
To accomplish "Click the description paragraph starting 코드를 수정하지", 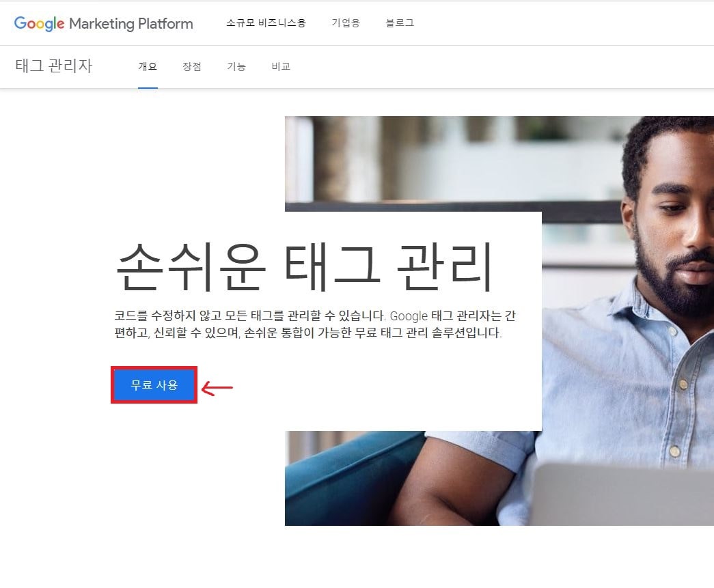I will (315, 324).
